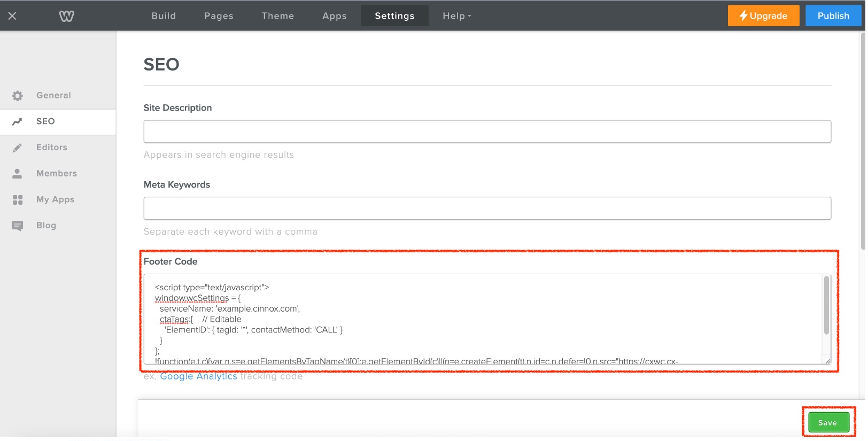Click the 'Meta Keywords' label
868x441 pixels.
pos(177,185)
